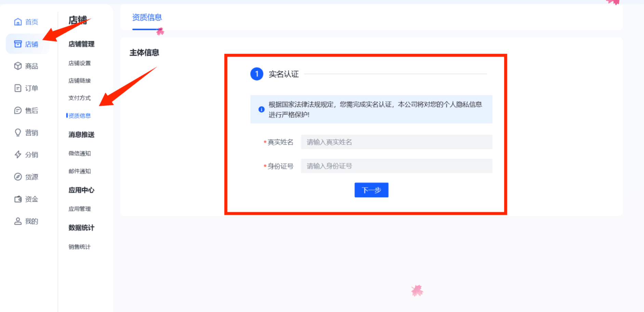Click the 营销 menu label
The width and height of the screenshot is (644, 312).
[x=31, y=133]
